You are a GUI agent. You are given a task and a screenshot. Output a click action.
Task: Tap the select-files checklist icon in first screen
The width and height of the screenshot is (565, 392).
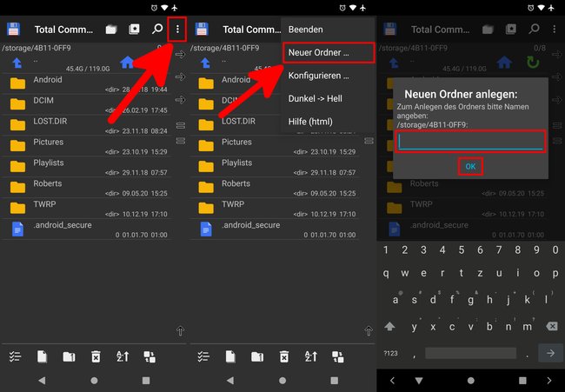click(15, 356)
